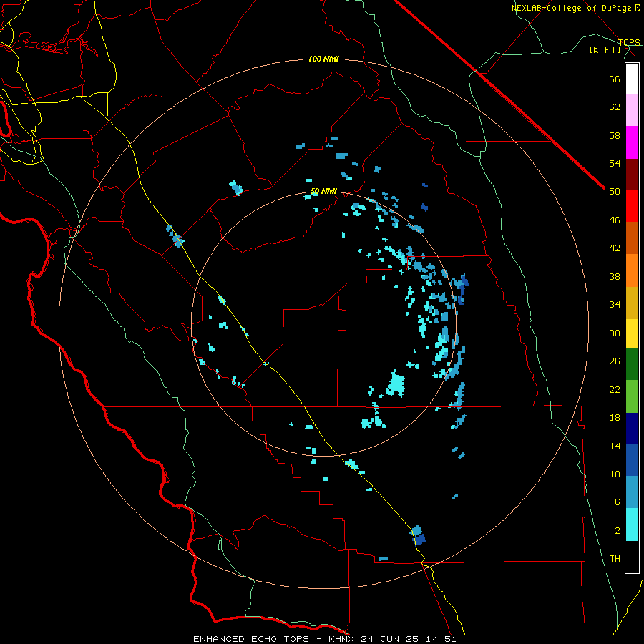This screenshot has width=644, height=644.
Task: Click the gold 34 legend swatch
Action: 632,303
